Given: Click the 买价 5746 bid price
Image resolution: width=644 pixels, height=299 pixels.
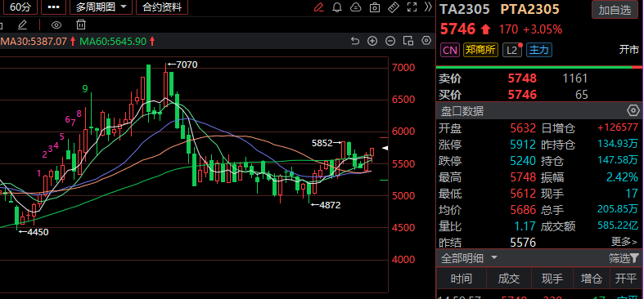Looking at the screenshot, I should 522,95.
